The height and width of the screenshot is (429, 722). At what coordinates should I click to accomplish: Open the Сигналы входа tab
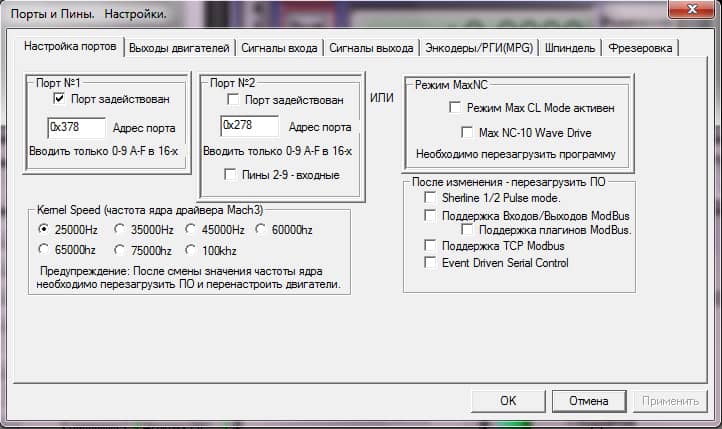[x=281, y=47]
